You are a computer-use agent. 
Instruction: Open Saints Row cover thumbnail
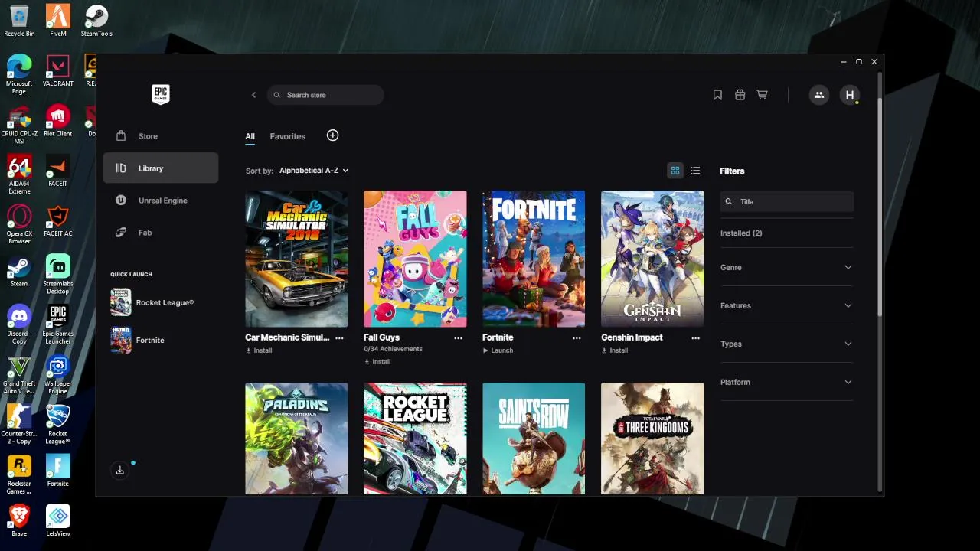pos(534,439)
